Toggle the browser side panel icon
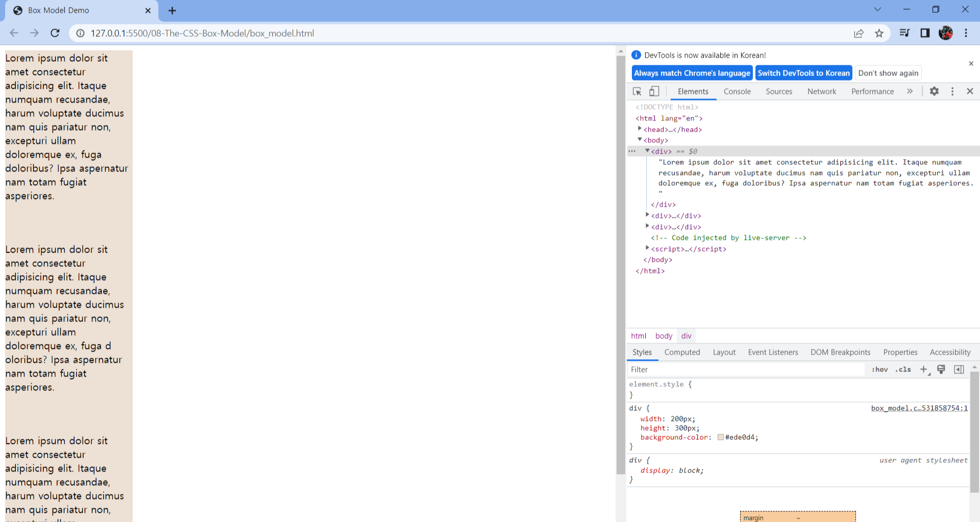980x522 pixels. [x=925, y=33]
